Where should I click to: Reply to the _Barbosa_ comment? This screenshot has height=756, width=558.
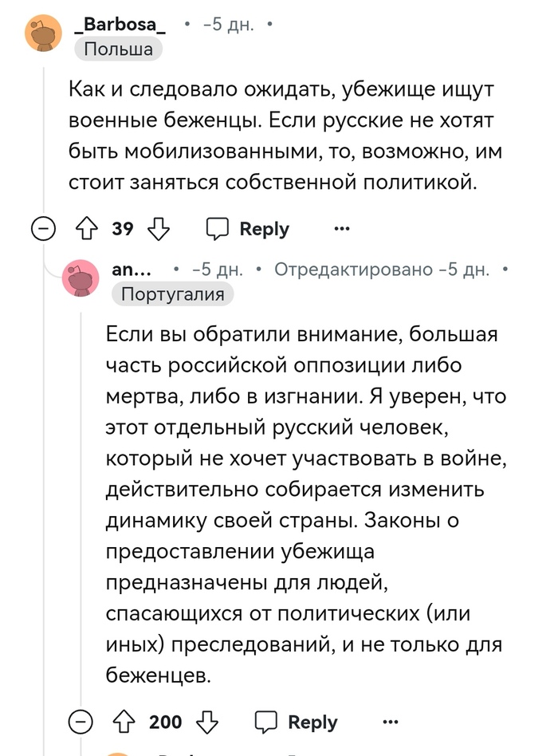click(x=248, y=229)
